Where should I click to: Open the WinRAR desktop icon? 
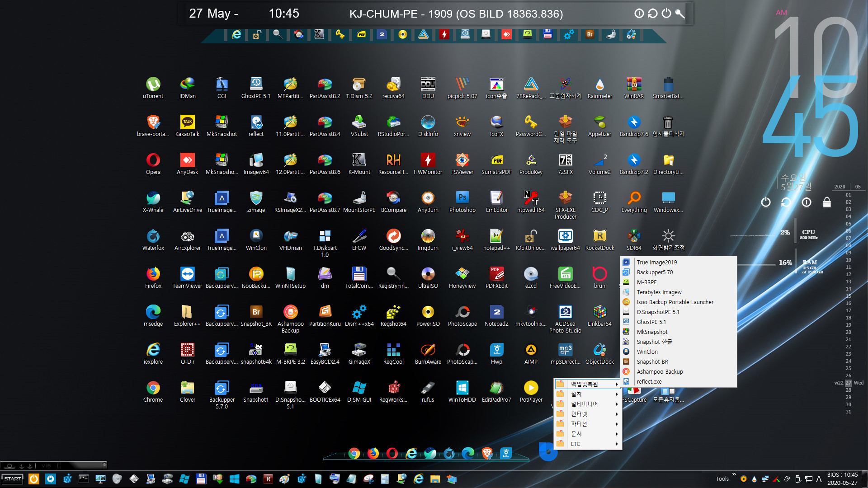[634, 88]
